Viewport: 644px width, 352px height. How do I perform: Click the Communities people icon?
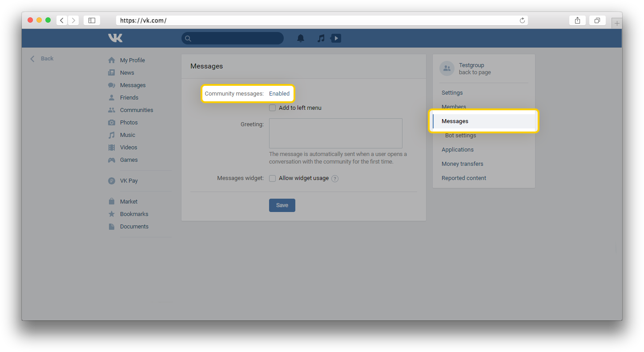(112, 110)
